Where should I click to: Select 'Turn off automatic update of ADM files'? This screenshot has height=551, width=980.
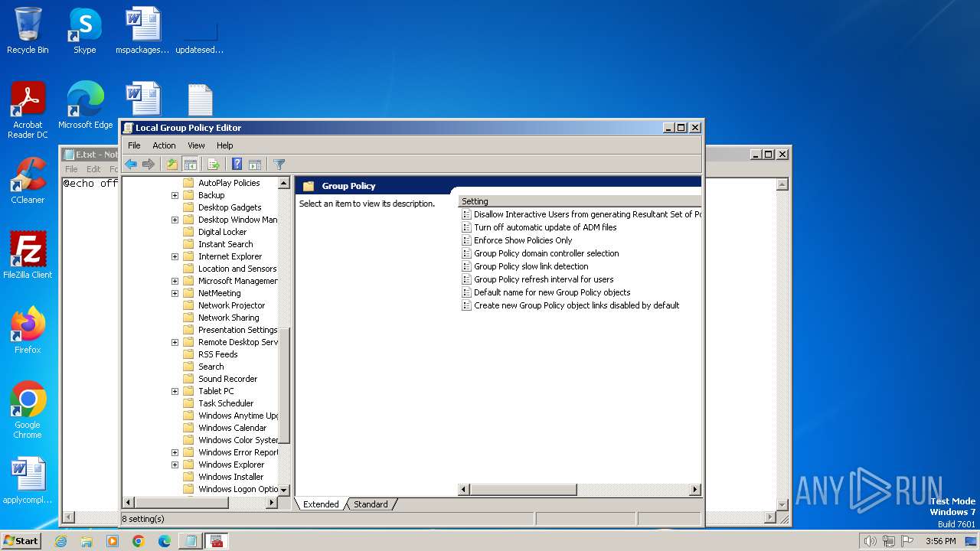coord(545,227)
